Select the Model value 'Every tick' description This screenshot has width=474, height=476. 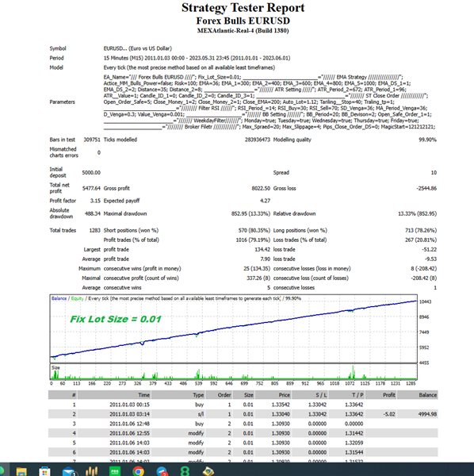coord(189,67)
